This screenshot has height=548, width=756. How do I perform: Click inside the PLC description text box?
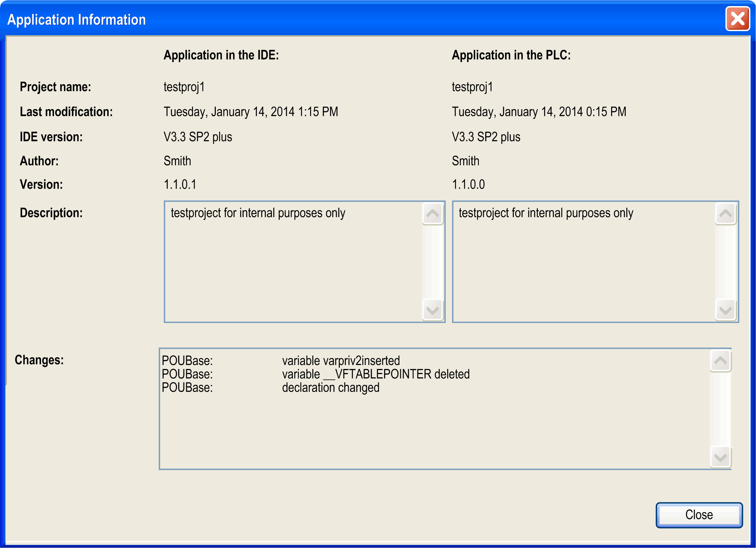tap(583, 267)
